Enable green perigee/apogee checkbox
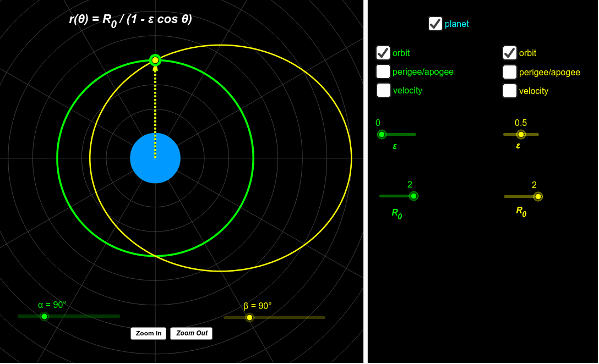Image resolution: width=599 pixels, height=364 pixels. coord(383,71)
